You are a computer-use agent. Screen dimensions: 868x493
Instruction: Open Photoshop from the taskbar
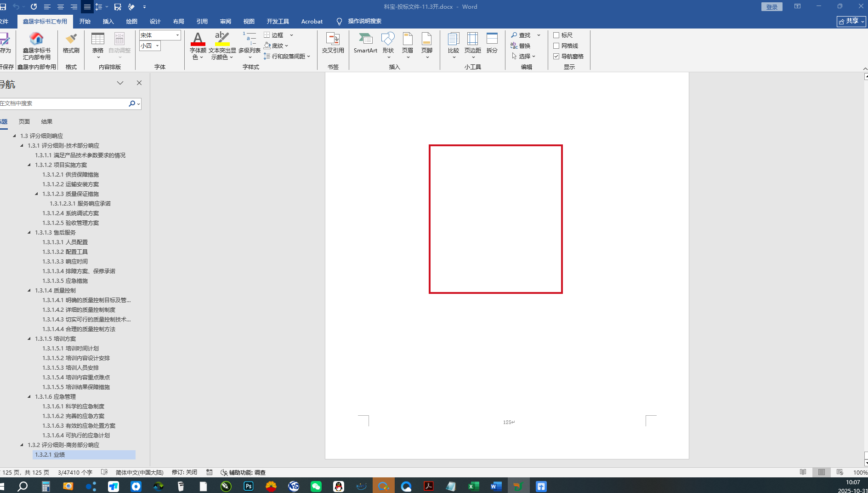[x=249, y=486]
